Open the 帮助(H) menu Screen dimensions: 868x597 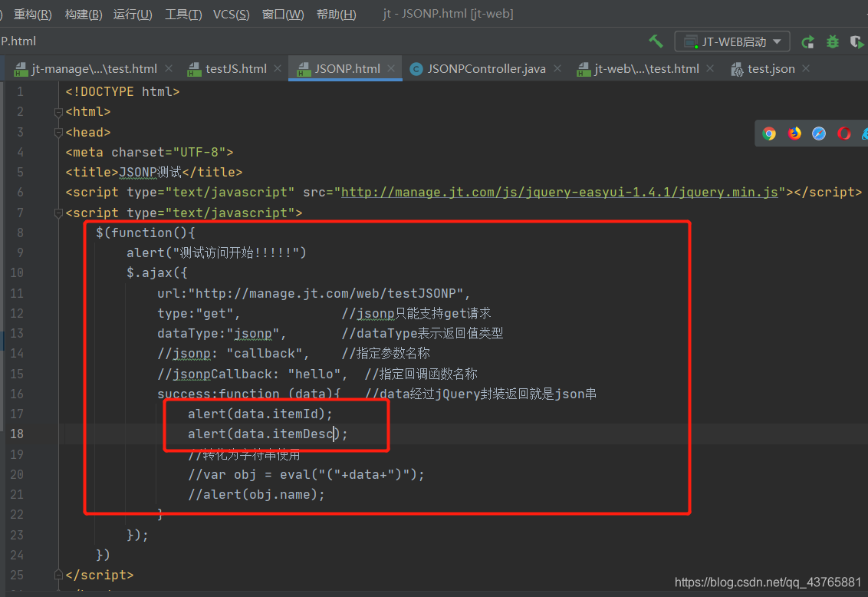[336, 14]
